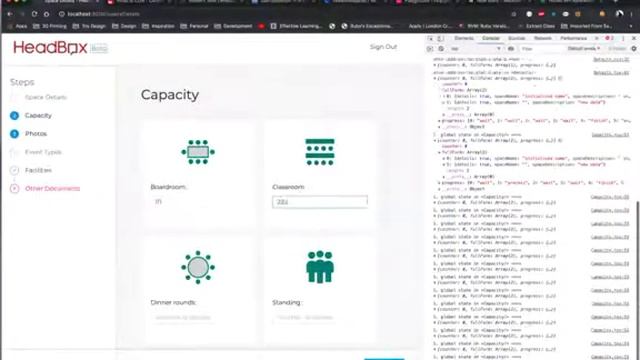Switch to the Sources tab
The width and height of the screenshot is (640, 360).
[x=517, y=38]
